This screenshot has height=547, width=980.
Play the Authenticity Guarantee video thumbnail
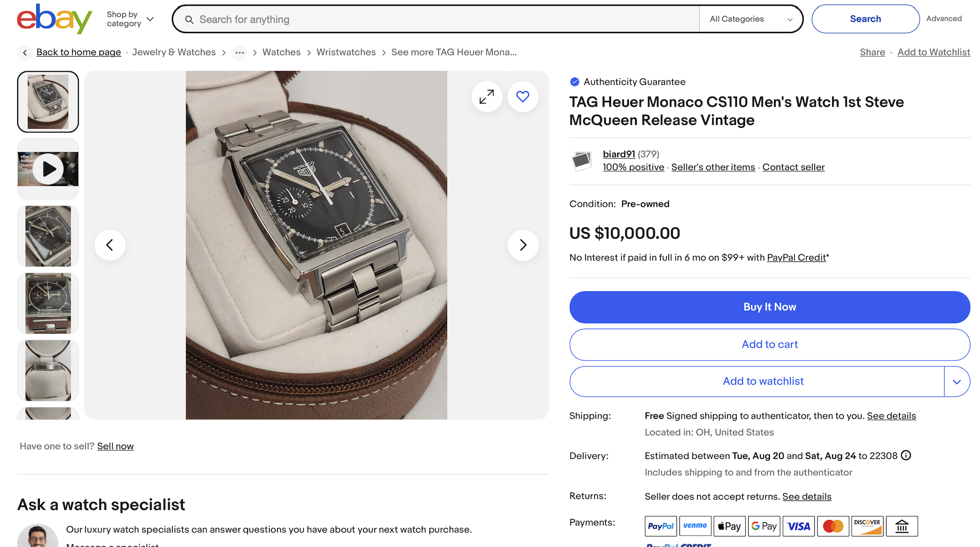tap(48, 169)
